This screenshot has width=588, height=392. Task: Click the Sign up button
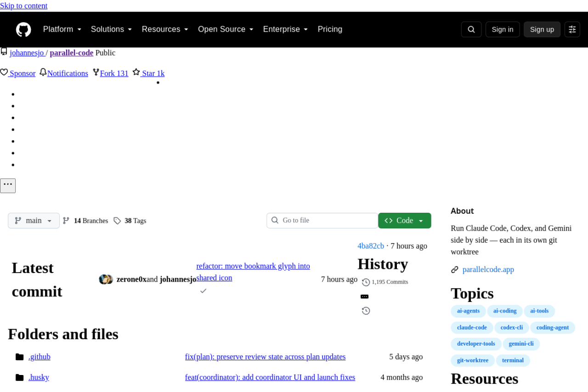click(542, 29)
